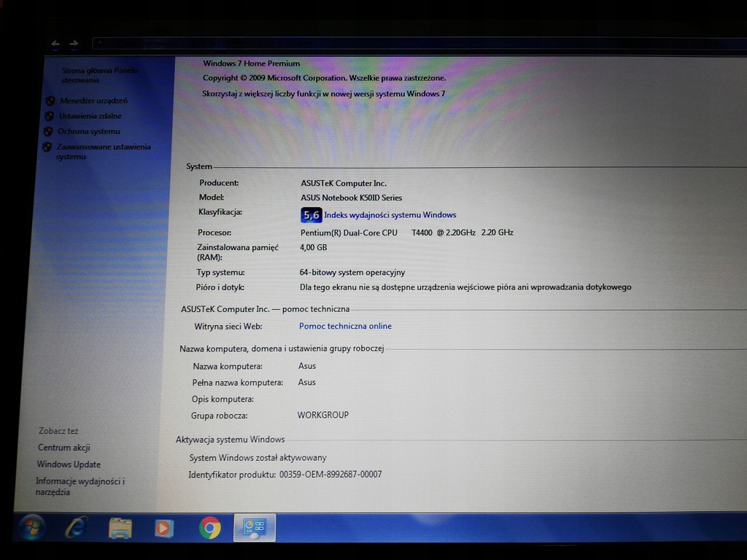This screenshot has height=560, width=747.
Task: Click the value ASUS Notebook K50ID Series
Action: 351,198
